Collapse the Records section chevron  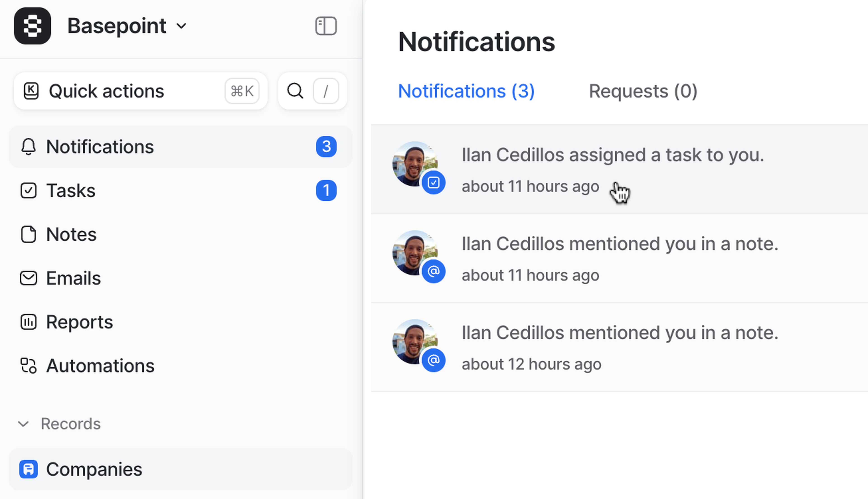[23, 424]
